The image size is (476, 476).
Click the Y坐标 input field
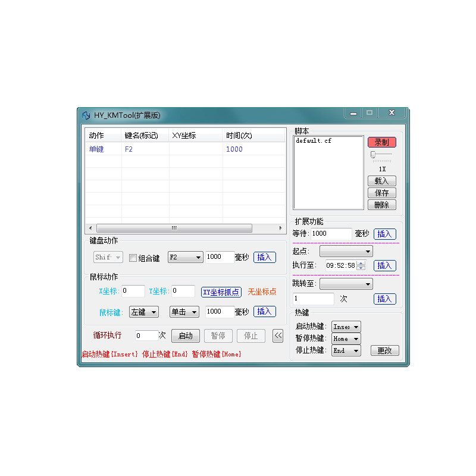[x=183, y=291]
